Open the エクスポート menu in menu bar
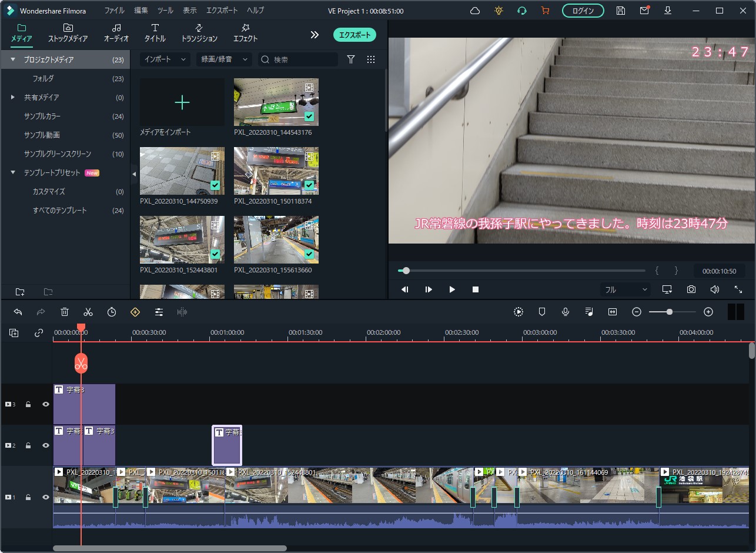The height and width of the screenshot is (553, 756). pyautogui.click(x=222, y=11)
